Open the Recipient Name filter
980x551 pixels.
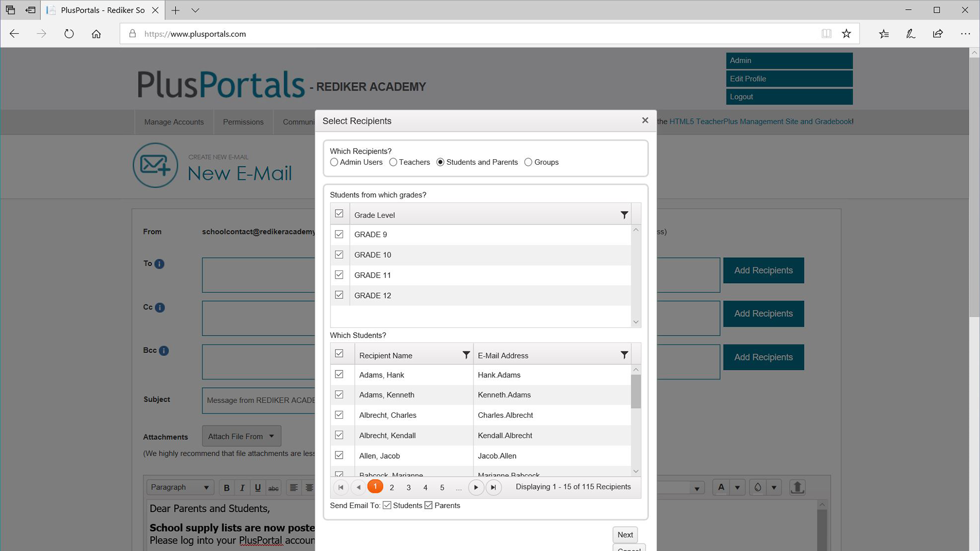coord(465,355)
